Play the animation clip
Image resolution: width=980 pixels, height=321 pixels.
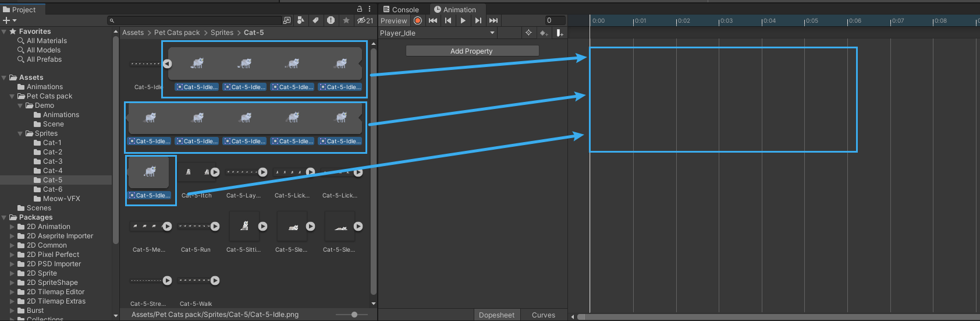(x=463, y=20)
